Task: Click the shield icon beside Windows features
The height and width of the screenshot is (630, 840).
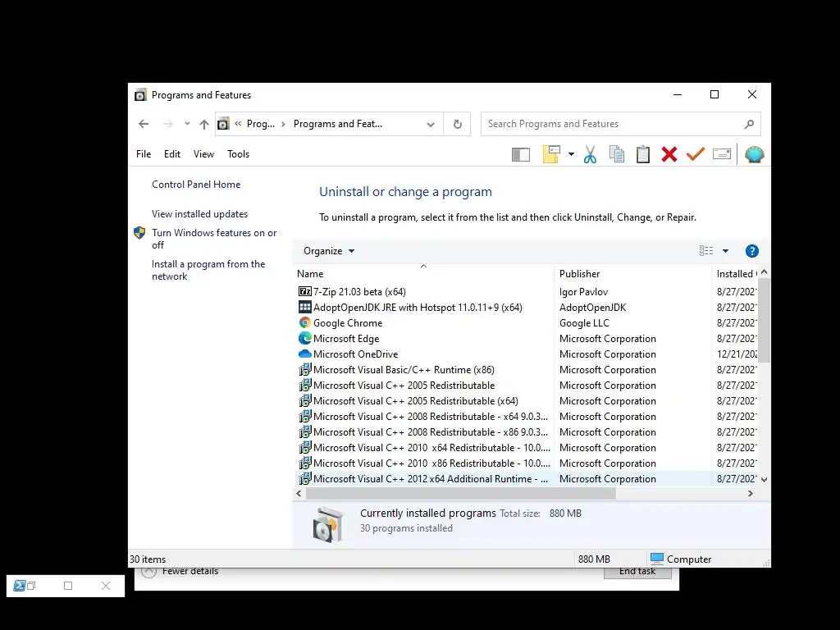Action: (x=139, y=232)
